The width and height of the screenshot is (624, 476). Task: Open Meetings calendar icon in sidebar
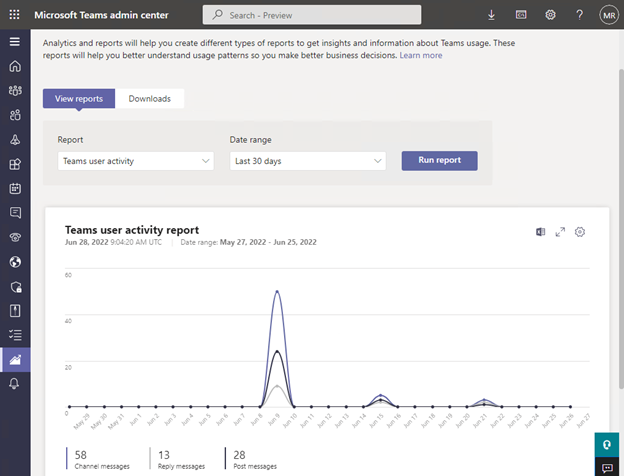pos(15,188)
